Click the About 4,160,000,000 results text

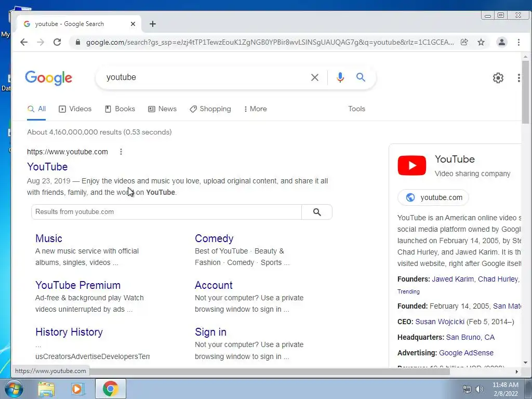(x=99, y=132)
